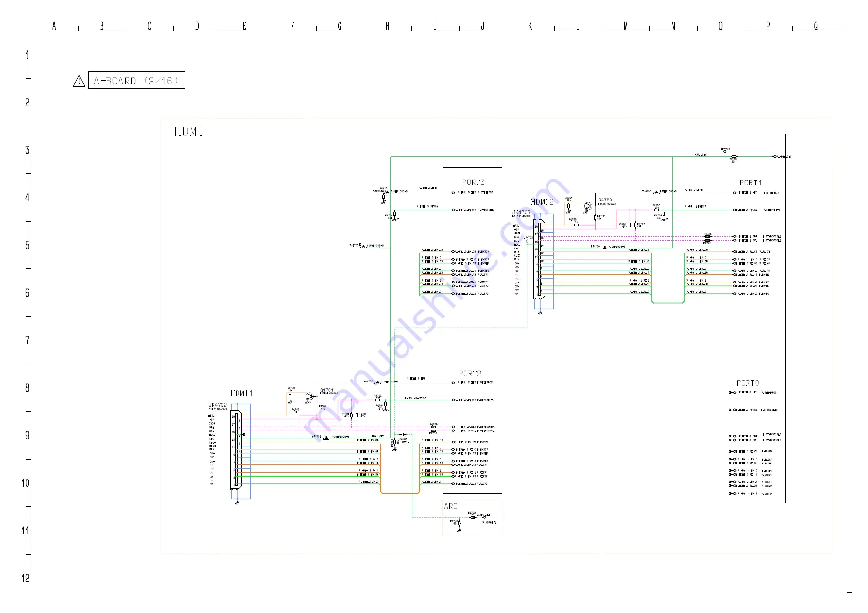
Task: Click the Q4750 transistor symbol
Action: click(588, 206)
